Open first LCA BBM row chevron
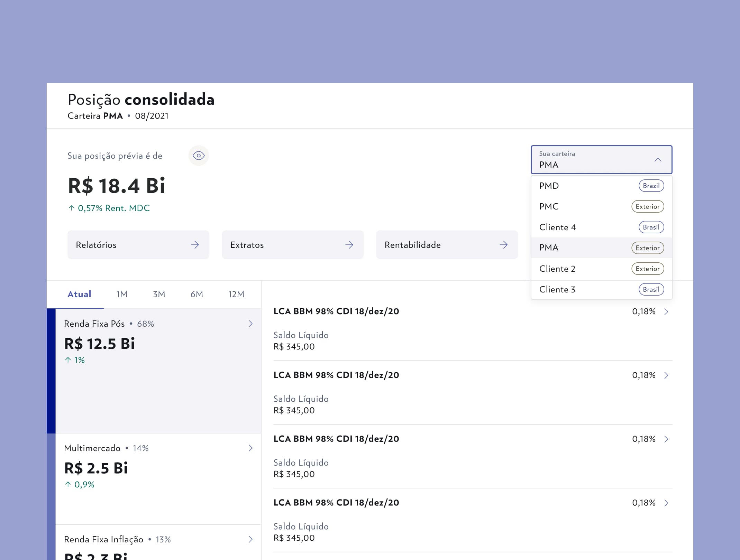The image size is (740, 560). 666,311
